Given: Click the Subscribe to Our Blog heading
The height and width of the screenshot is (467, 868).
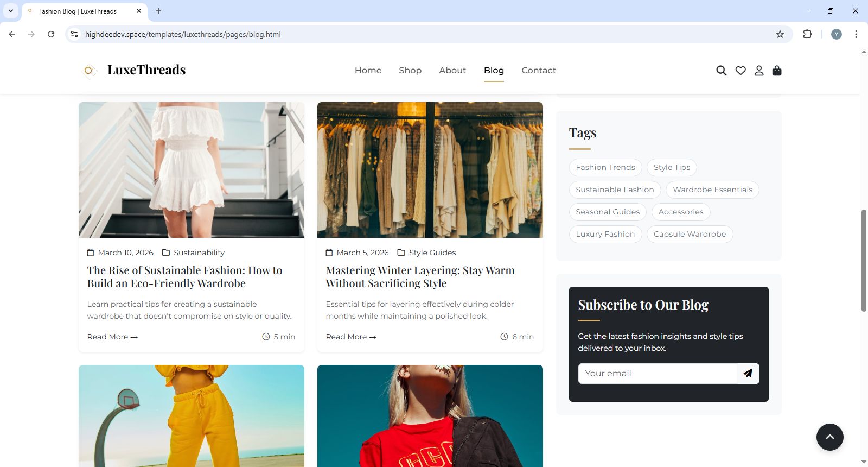Looking at the screenshot, I should click(643, 305).
